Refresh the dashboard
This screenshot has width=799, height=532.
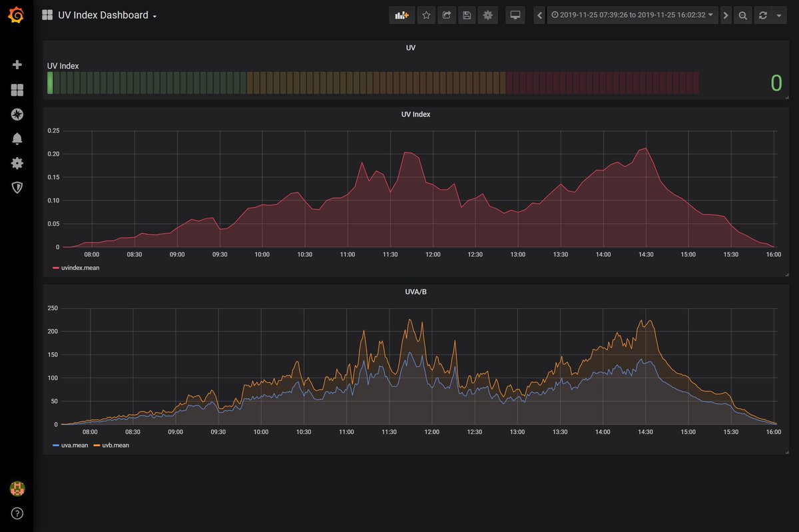[x=763, y=15]
